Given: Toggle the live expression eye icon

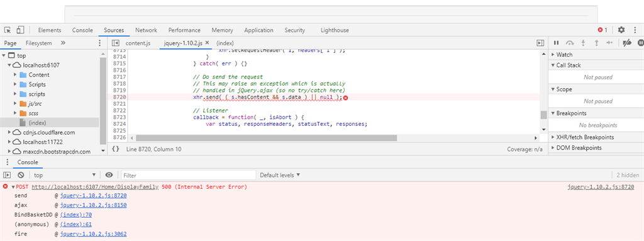Looking at the screenshot, I should (109, 175).
